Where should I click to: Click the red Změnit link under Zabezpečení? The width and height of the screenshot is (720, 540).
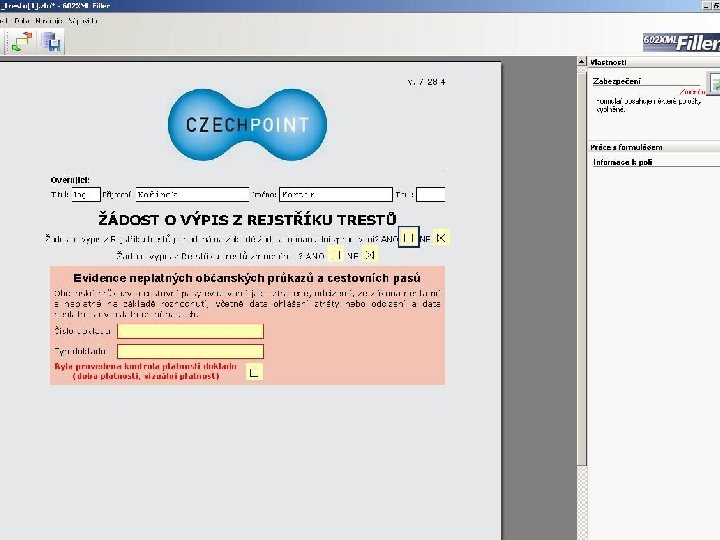point(692,92)
